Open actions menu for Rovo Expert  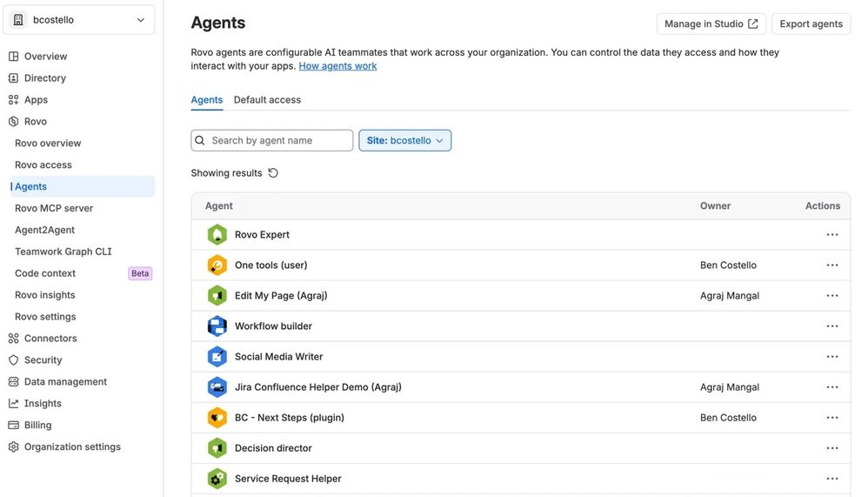click(832, 234)
